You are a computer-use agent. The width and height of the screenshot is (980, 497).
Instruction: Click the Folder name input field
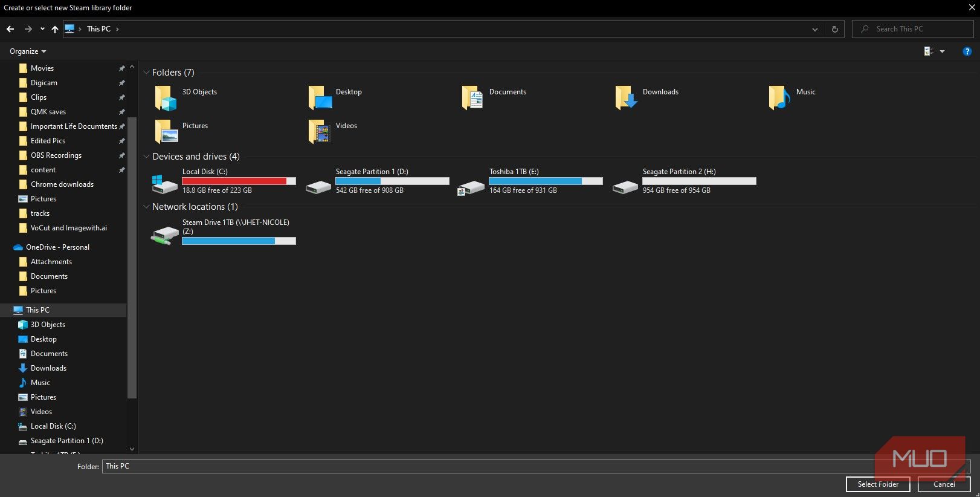point(537,466)
